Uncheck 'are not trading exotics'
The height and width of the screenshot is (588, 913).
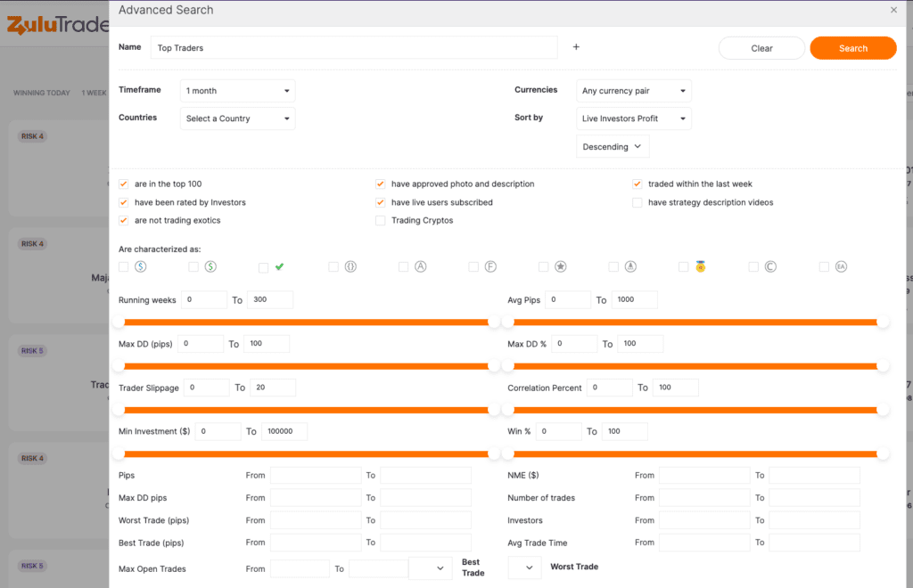click(123, 220)
